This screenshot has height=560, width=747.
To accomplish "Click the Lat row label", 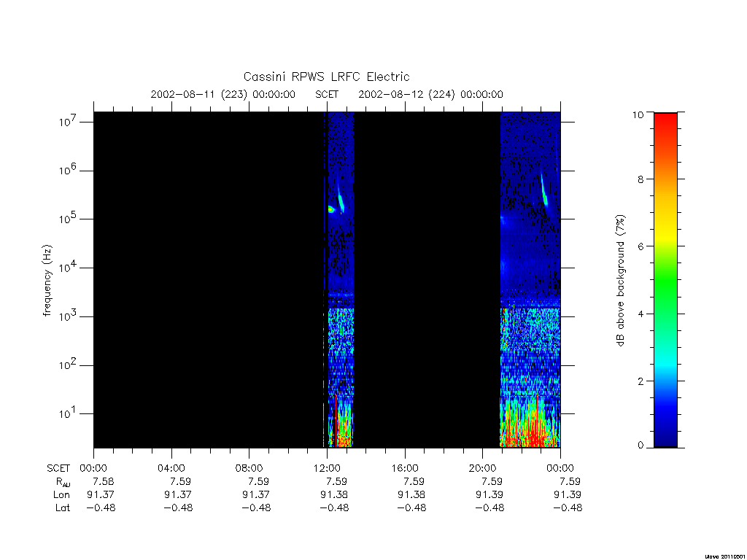I will click(x=63, y=507).
